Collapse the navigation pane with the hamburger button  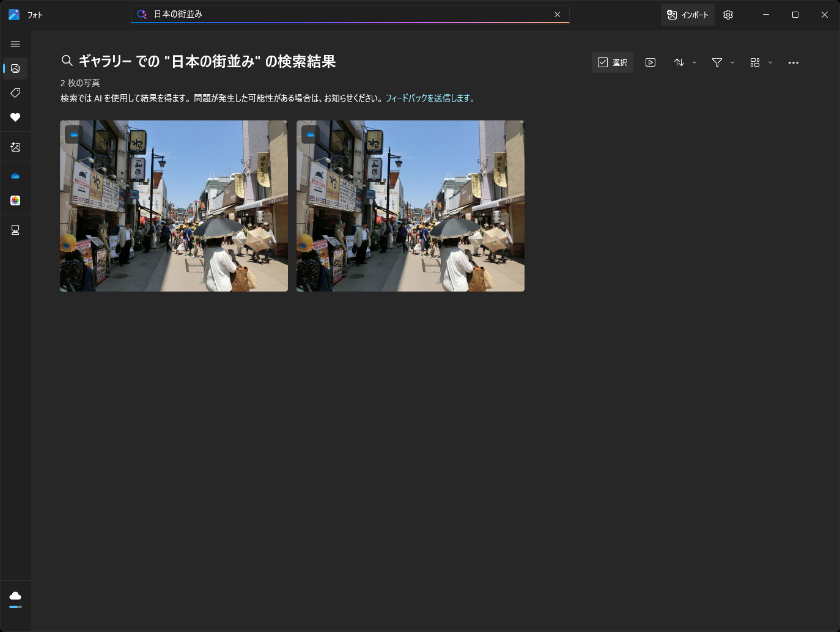click(x=15, y=44)
